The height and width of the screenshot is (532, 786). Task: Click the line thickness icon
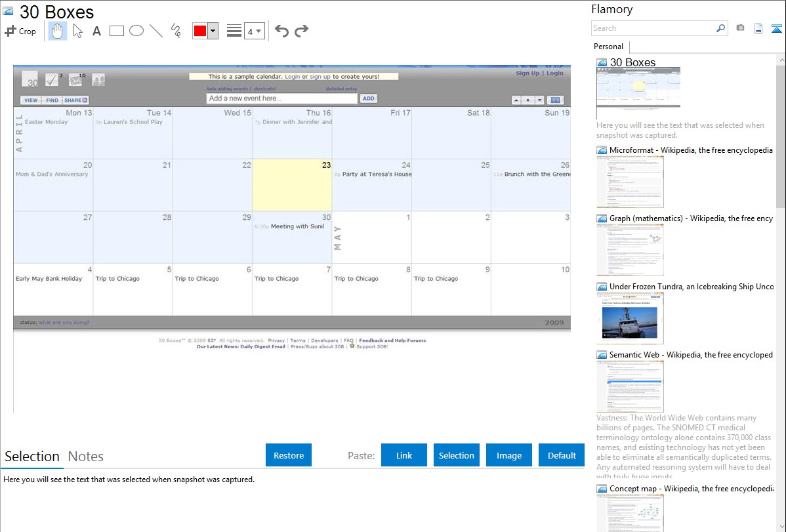234,31
